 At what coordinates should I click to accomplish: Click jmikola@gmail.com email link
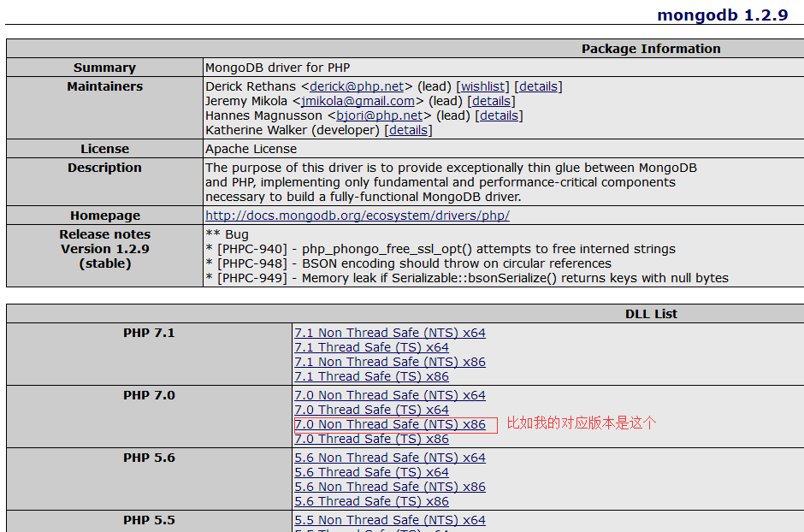tap(358, 101)
